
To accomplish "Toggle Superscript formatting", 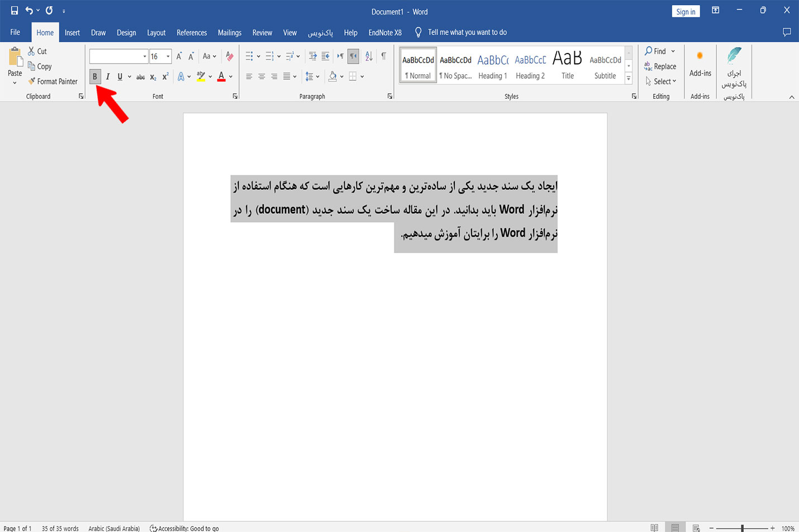I will 165,76.
